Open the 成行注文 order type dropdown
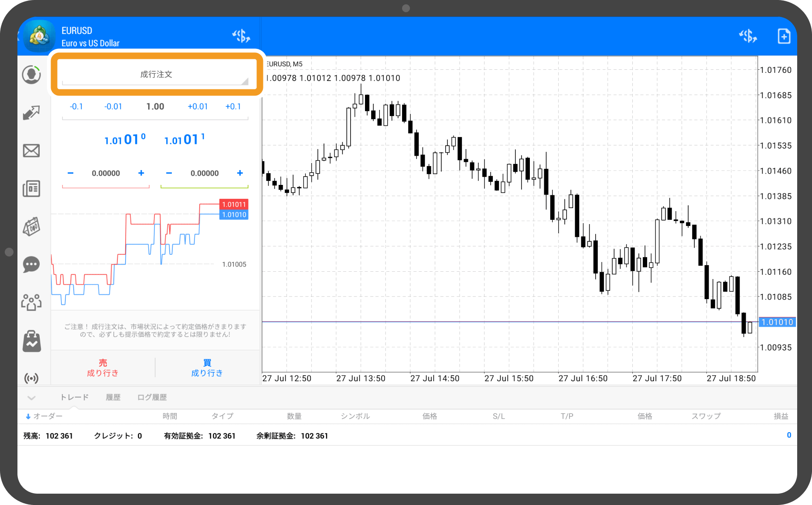 click(x=156, y=75)
